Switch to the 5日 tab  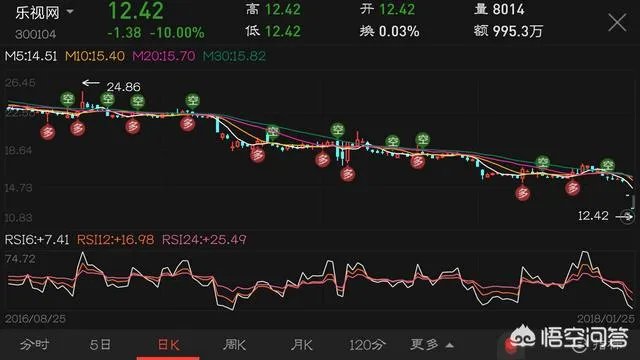point(100,345)
